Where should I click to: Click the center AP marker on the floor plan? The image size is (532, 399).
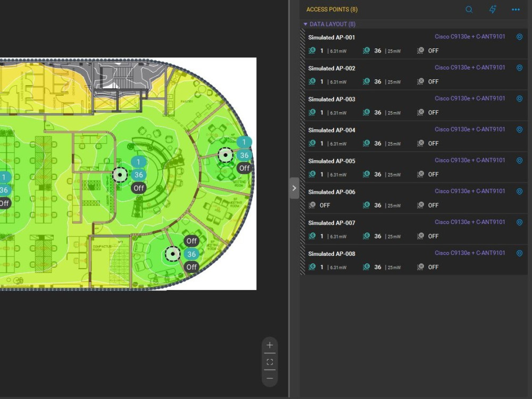[120, 175]
